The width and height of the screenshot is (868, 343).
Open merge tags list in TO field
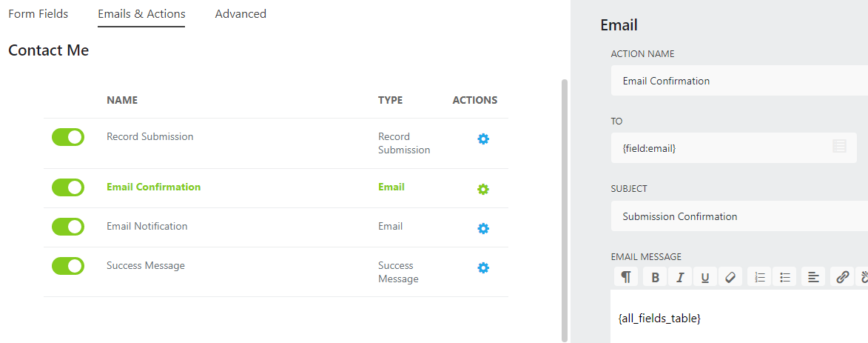click(839, 147)
